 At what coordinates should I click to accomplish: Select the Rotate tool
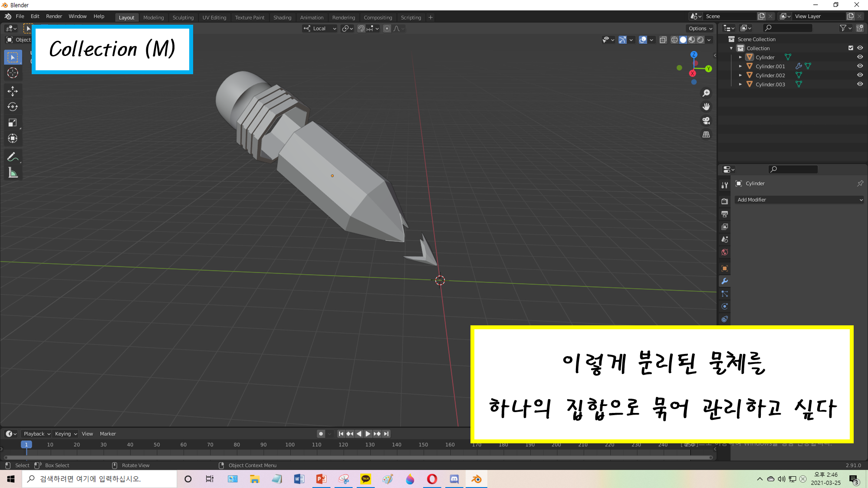(x=13, y=107)
